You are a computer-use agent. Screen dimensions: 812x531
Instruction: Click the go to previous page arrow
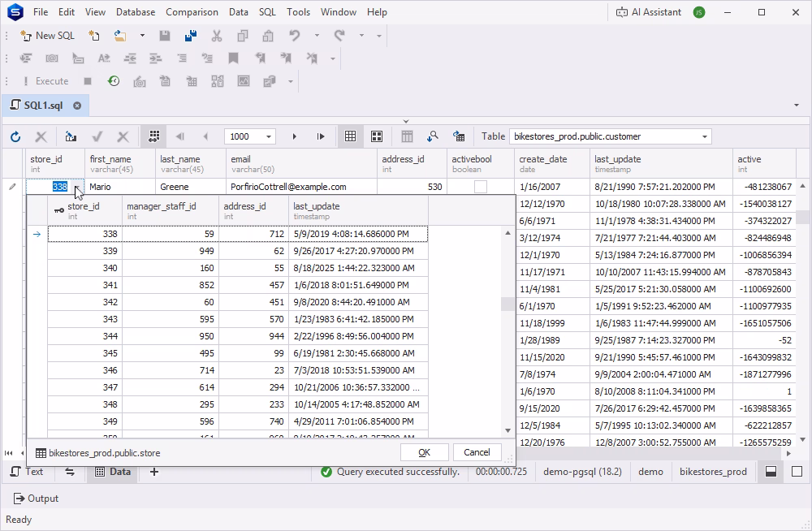tap(205, 136)
